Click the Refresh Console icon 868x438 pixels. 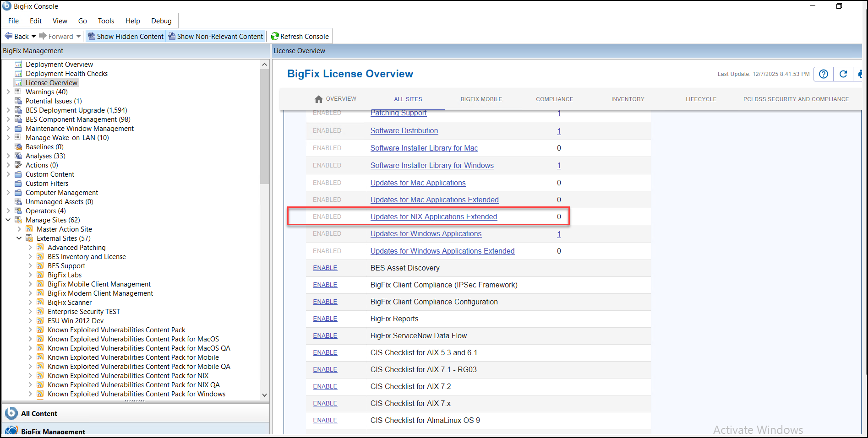[275, 36]
